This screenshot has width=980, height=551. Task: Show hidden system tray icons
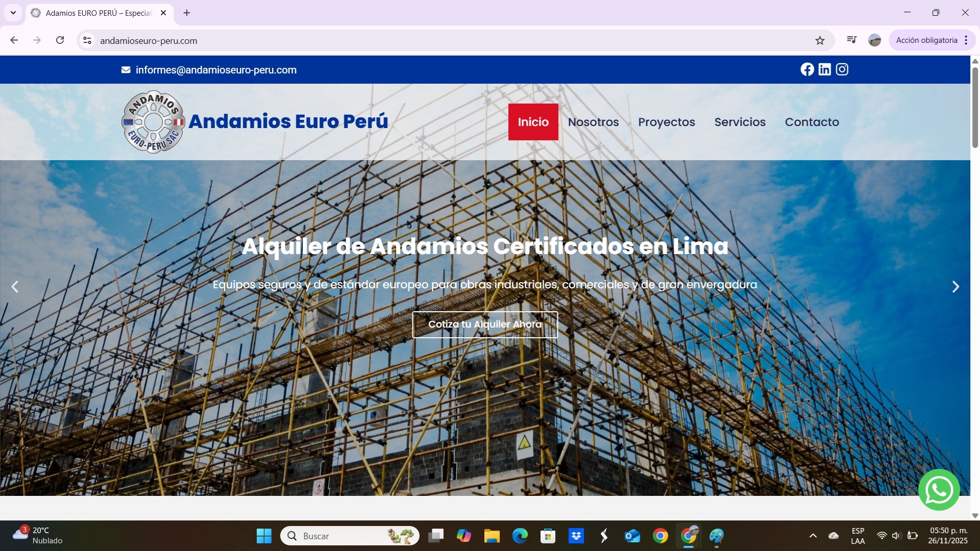point(813,536)
